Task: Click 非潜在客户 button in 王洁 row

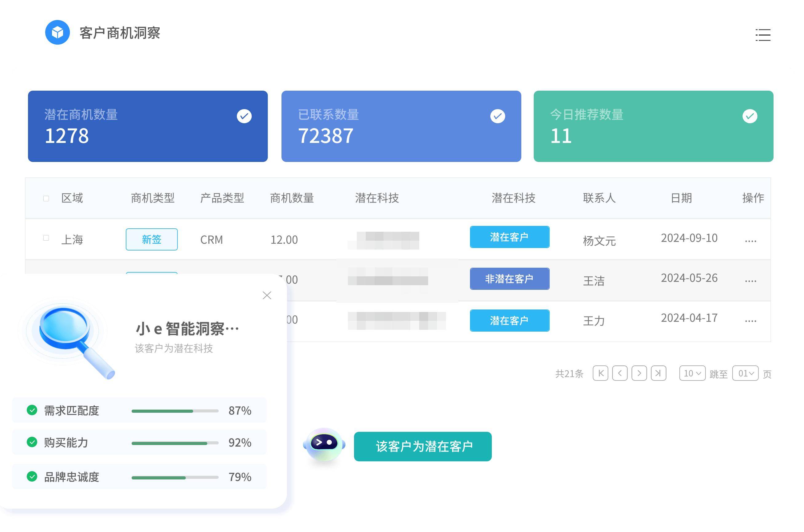Action: [509, 278]
